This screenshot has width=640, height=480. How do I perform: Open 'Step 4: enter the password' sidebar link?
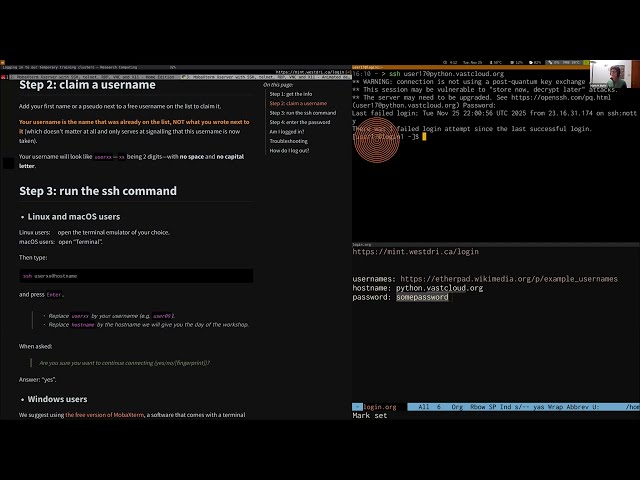(x=300, y=122)
